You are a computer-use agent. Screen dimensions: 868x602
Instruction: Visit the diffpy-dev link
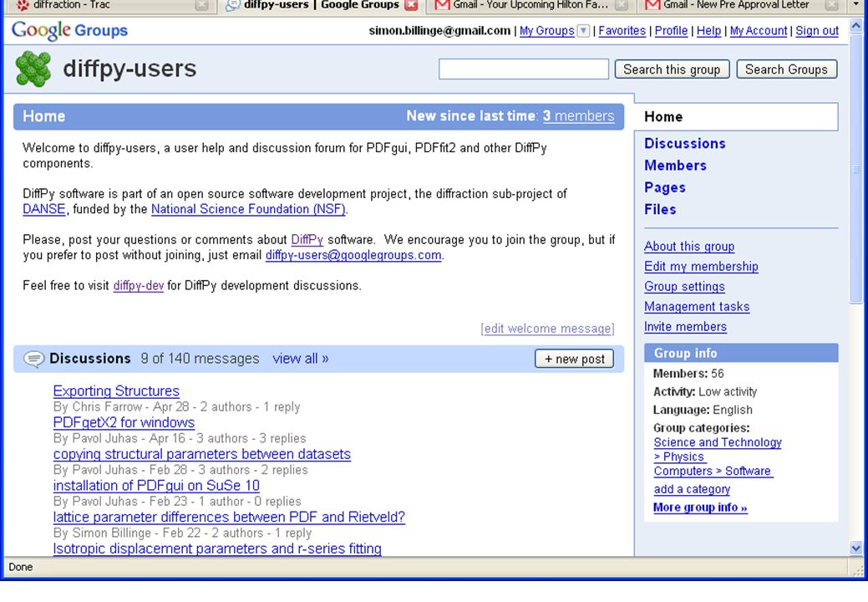click(x=139, y=286)
